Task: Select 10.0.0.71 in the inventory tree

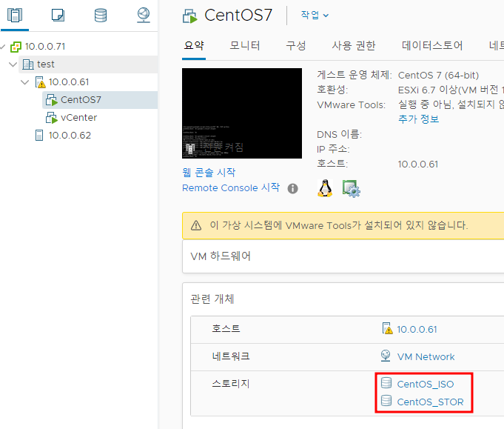Action: (45, 47)
